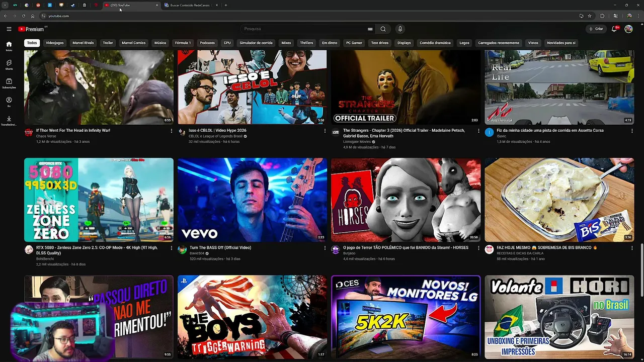Play the Novos Monitores LG 5K2K thumbnail
This screenshot has height=362, width=644.
(x=406, y=317)
